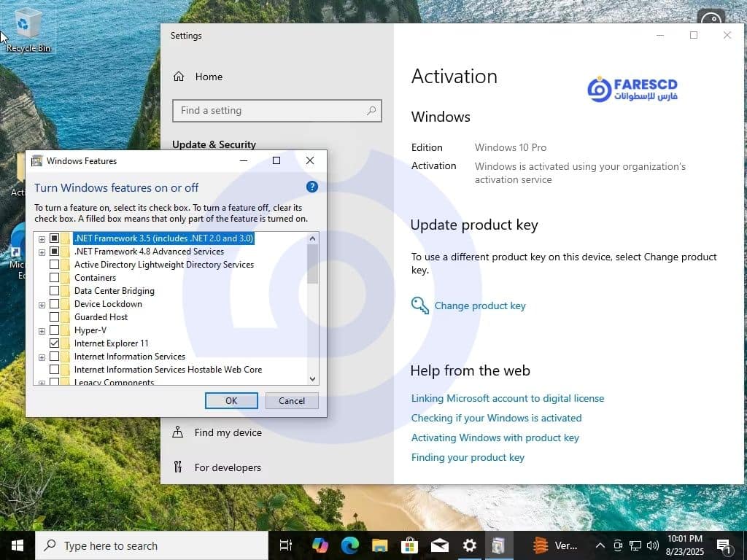The height and width of the screenshot is (560, 747).
Task: Check Internet Information Services Hostable Web Core
Action: pyautogui.click(x=54, y=370)
